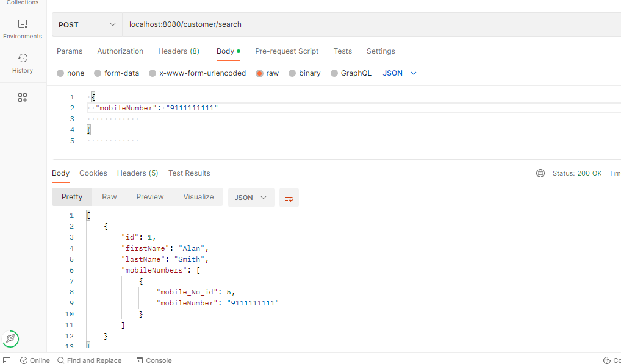Click the "mobile_No_id" key in the response

(187, 293)
